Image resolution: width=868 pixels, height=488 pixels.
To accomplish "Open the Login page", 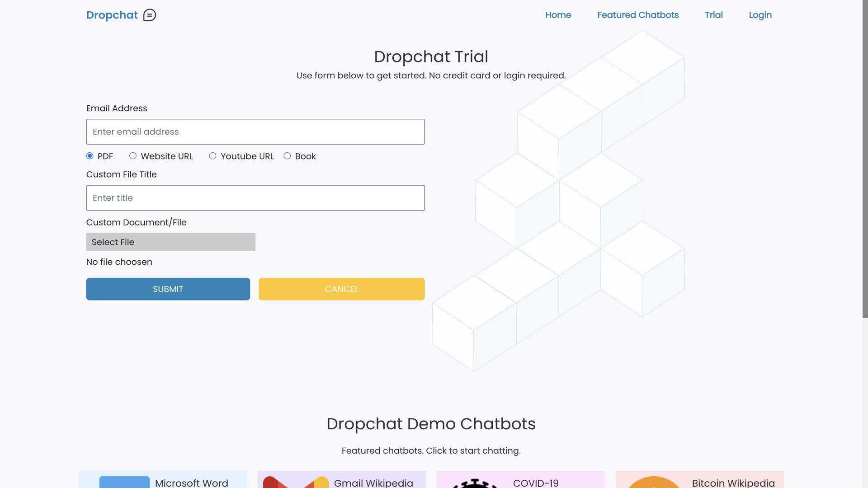I will 760,15.
